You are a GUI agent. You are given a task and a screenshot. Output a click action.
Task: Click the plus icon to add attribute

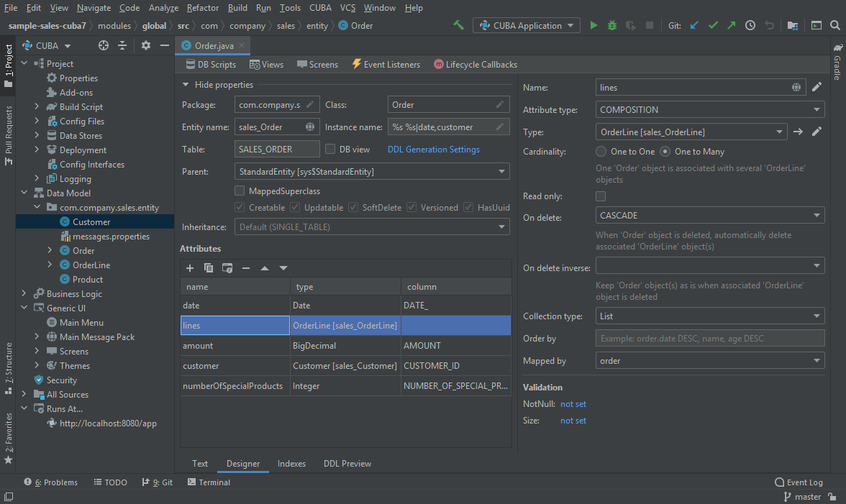[190, 268]
